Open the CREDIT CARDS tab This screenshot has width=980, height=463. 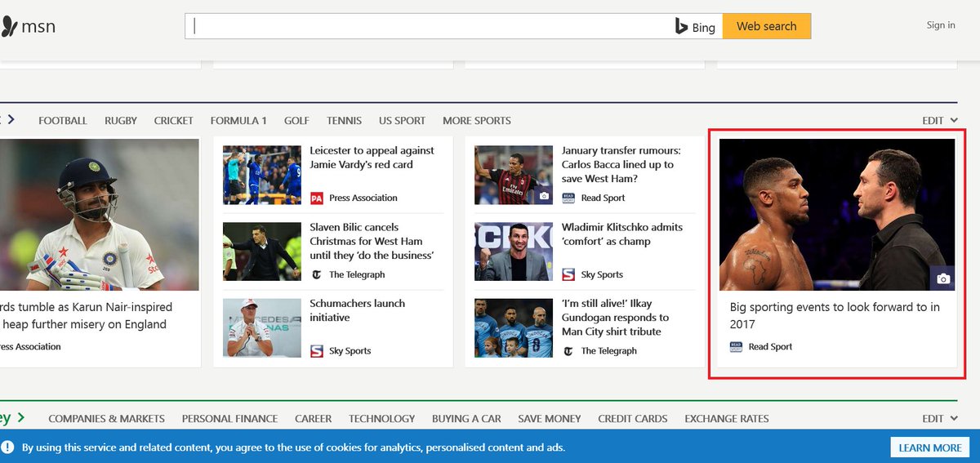click(633, 418)
